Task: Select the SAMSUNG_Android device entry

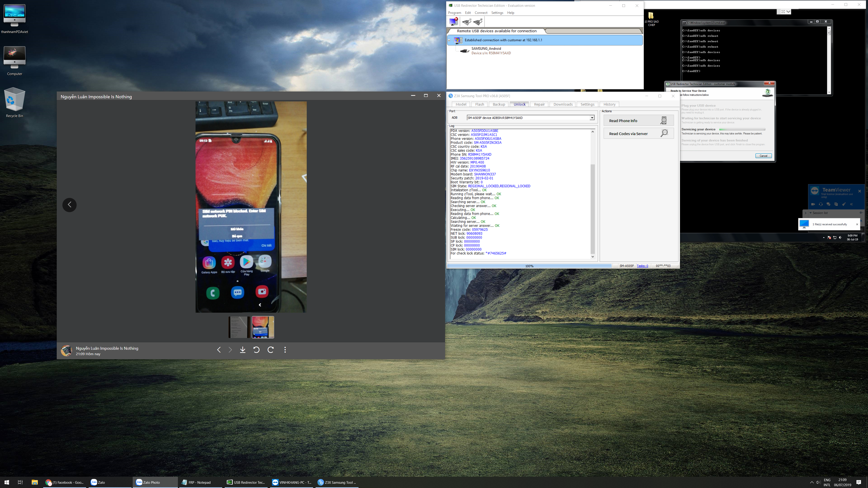Action: (x=486, y=51)
